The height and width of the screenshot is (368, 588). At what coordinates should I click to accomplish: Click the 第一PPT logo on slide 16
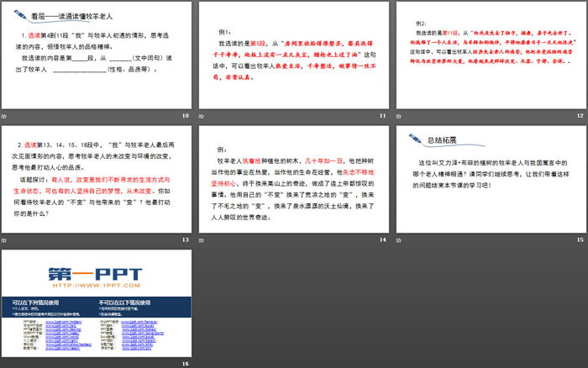pyautogui.click(x=95, y=271)
